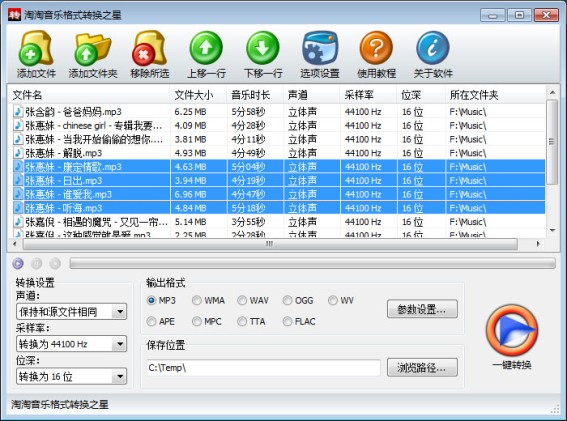Image resolution: width=567 pixels, height=421 pixels.
Task: Click the playback progress bar
Action: click(x=312, y=263)
